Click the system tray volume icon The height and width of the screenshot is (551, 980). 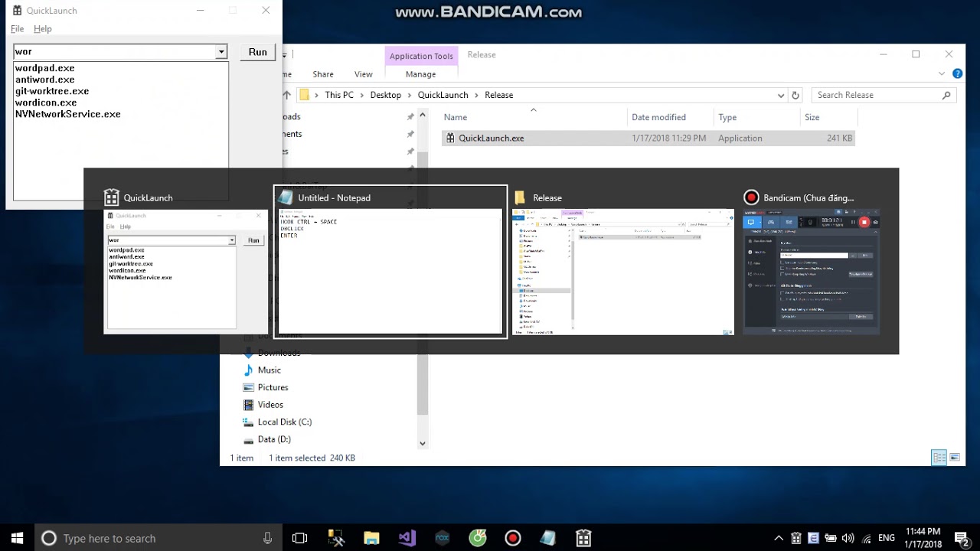pyautogui.click(x=848, y=539)
